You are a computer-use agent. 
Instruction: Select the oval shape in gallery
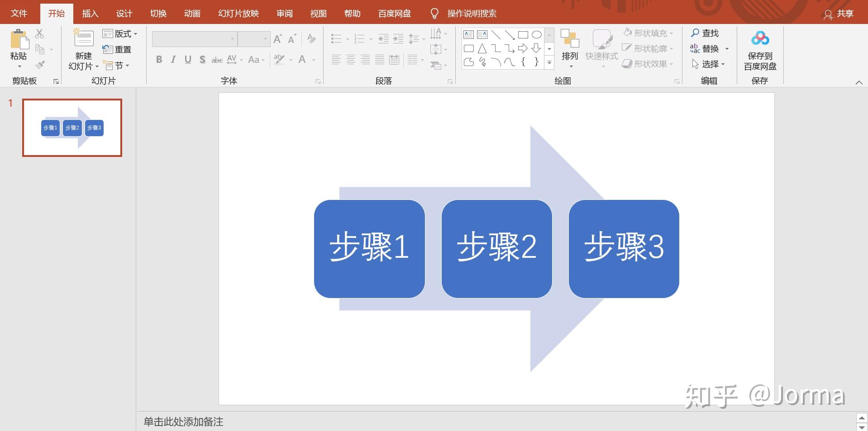point(537,34)
